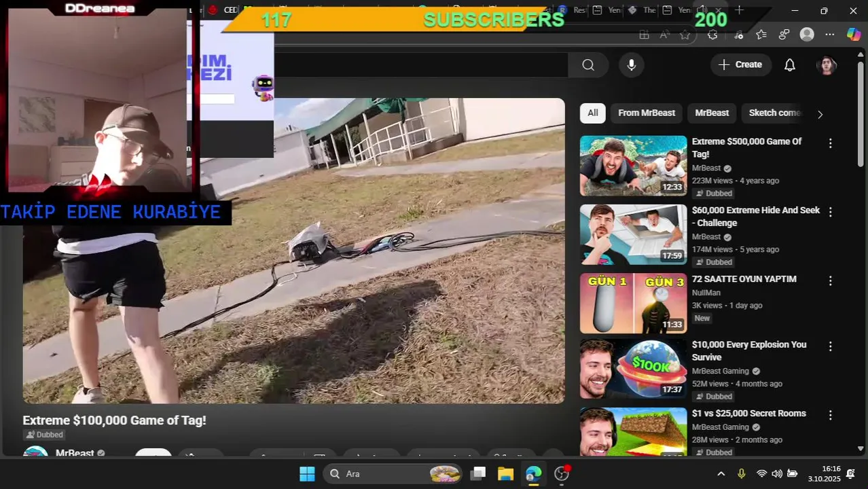
Task: Open OBS Studio from the taskbar
Action: point(562,473)
